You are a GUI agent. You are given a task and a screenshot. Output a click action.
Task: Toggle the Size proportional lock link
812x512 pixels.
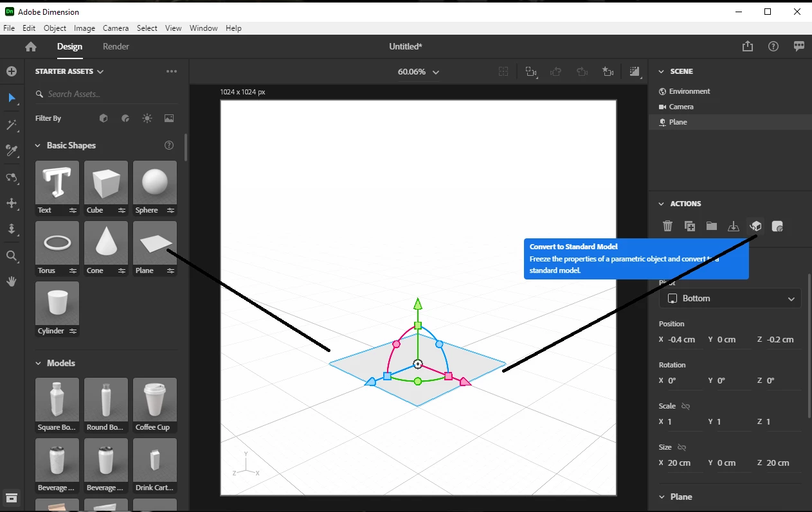(x=682, y=447)
